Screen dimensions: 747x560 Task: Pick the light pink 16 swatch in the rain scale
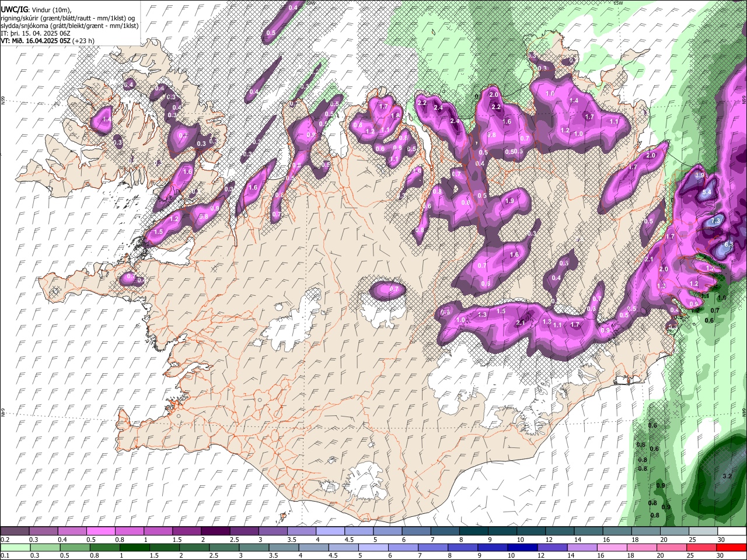pos(611,547)
